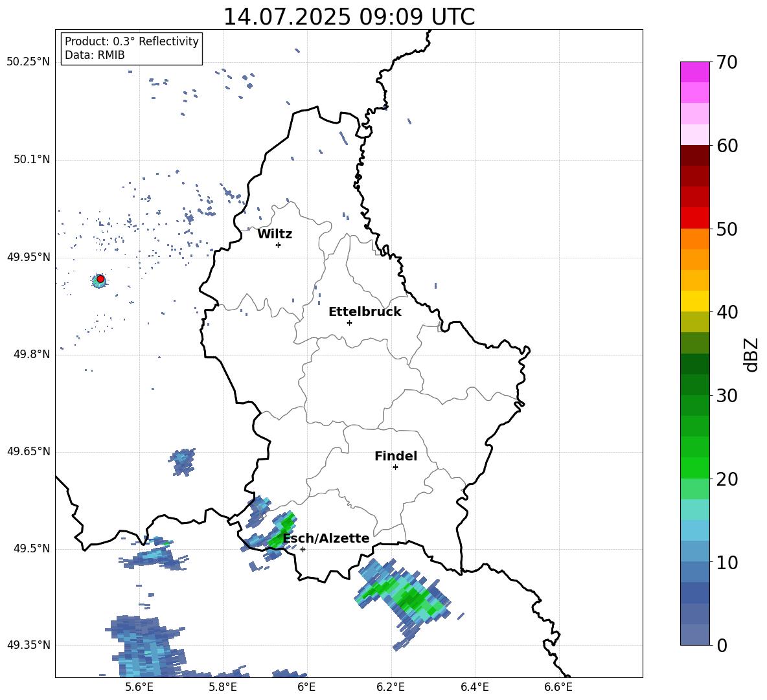Image resolution: width=767 pixels, height=700 pixels.
Task: Click the Findel city label
Action: 396,456
